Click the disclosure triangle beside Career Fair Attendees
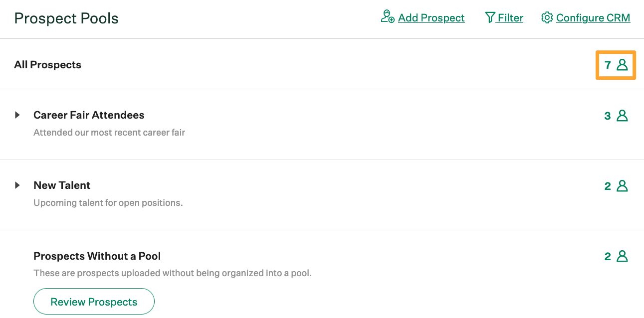The width and height of the screenshot is (644, 318). (x=18, y=115)
